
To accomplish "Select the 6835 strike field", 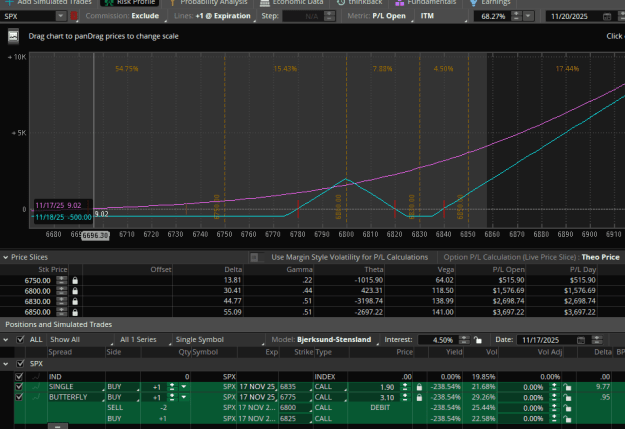I will (295, 387).
